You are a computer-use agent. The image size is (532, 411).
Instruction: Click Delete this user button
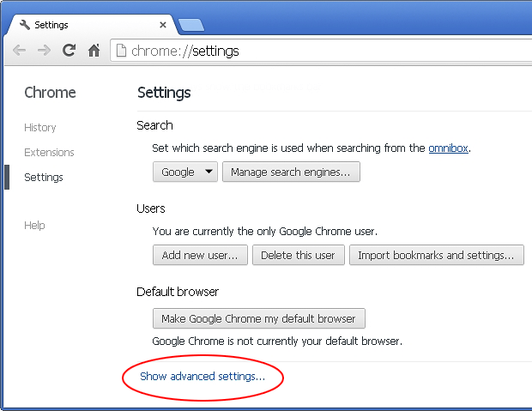299,255
